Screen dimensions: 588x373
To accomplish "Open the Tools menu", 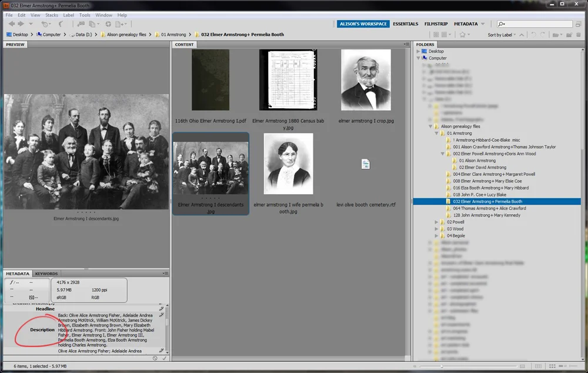I will click(84, 15).
